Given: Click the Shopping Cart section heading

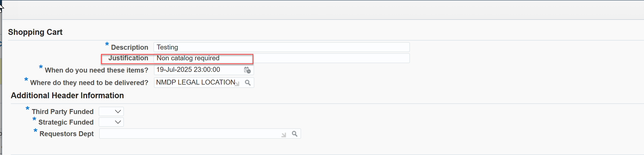Looking at the screenshot, I should (35, 32).
